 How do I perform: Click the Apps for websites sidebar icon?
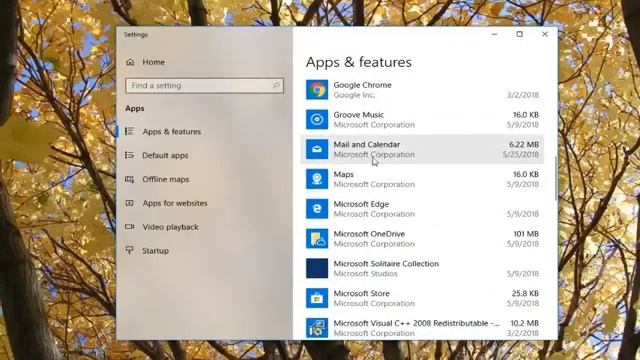click(129, 203)
